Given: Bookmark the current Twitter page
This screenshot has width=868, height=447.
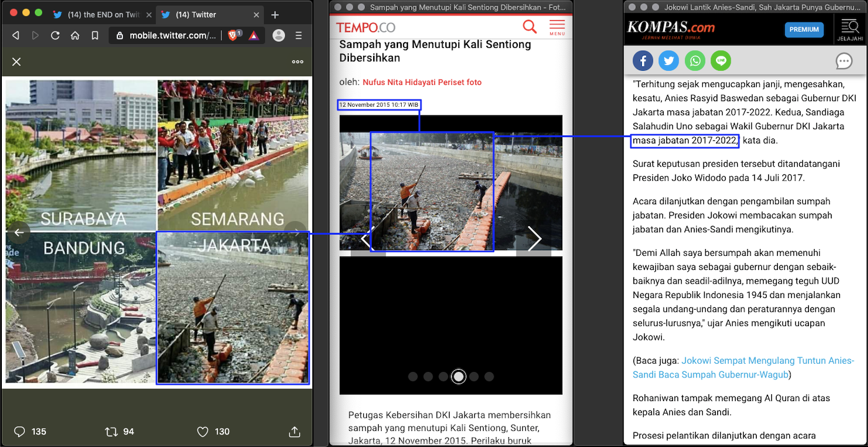Looking at the screenshot, I should pyautogui.click(x=95, y=35).
